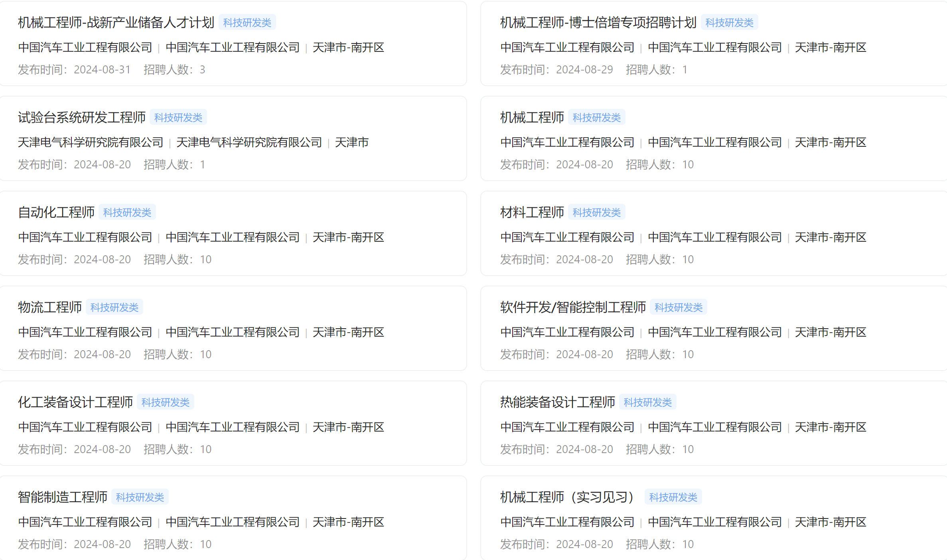947x560 pixels.
Task: Click 科技研发类 tag beside 智能制造工程师
Action: (x=140, y=497)
